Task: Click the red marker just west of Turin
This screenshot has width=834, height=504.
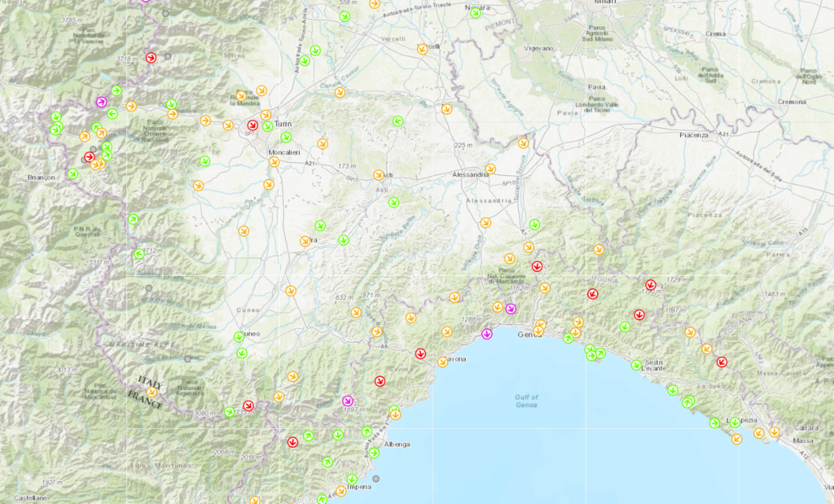Action: (252, 125)
